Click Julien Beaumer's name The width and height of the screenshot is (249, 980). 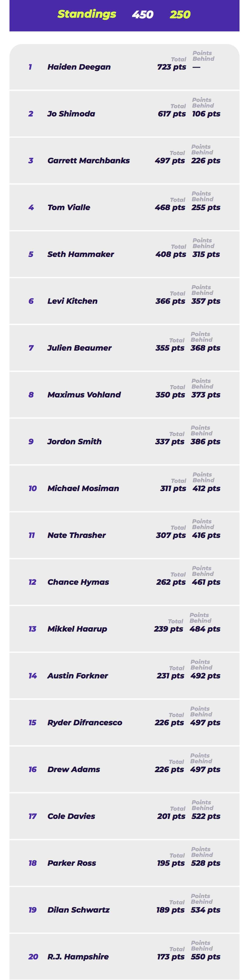tap(80, 348)
